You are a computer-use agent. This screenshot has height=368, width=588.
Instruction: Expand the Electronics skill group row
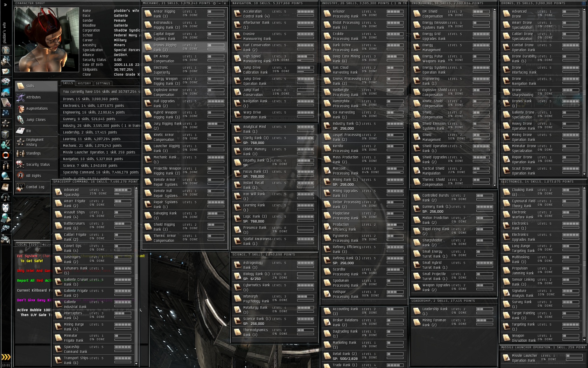click(x=100, y=105)
